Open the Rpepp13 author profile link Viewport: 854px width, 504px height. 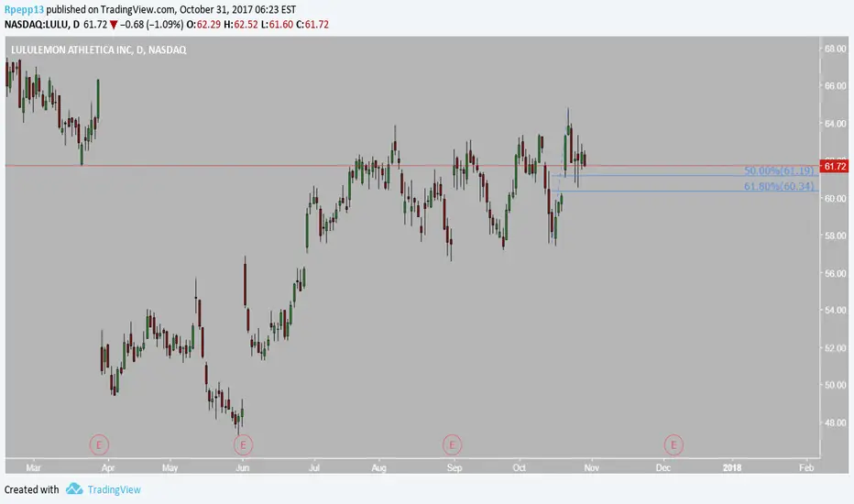click(24, 9)
